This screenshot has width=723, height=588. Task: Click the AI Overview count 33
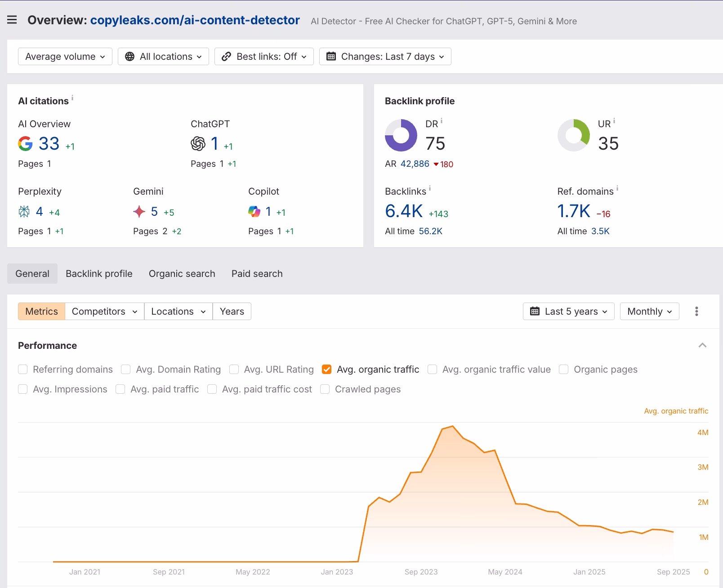[49, 144]
